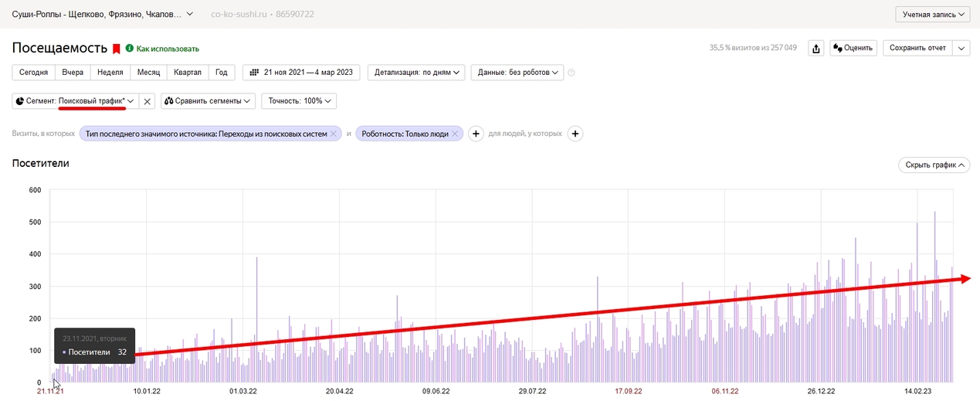The width and height of the screenshot is (980, 401).
Task: Switch period to Квартал
Action: [x=188, y=73]
